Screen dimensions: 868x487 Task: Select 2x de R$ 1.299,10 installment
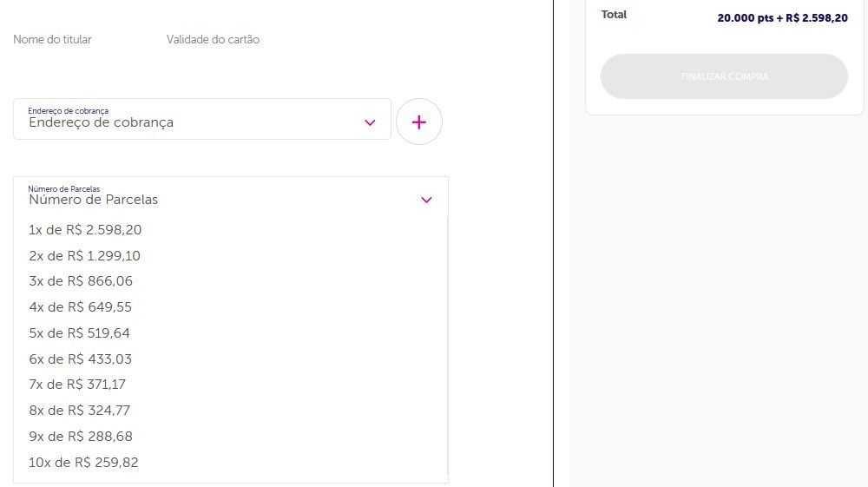[230, 256]
